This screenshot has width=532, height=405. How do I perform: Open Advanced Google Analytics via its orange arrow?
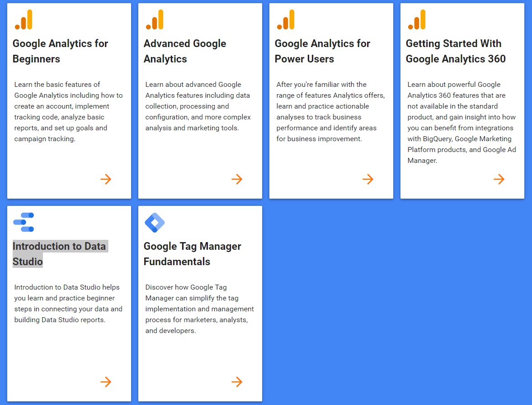(237, 179)
